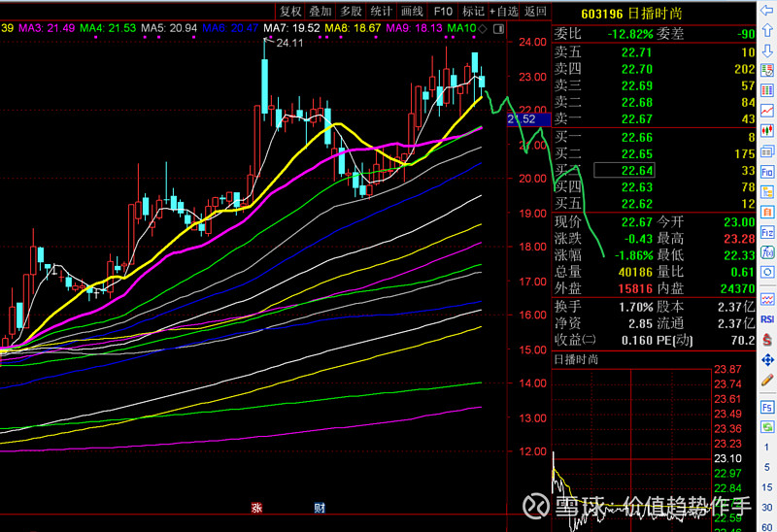Open the intraday line chart icon

pos(767,111)
